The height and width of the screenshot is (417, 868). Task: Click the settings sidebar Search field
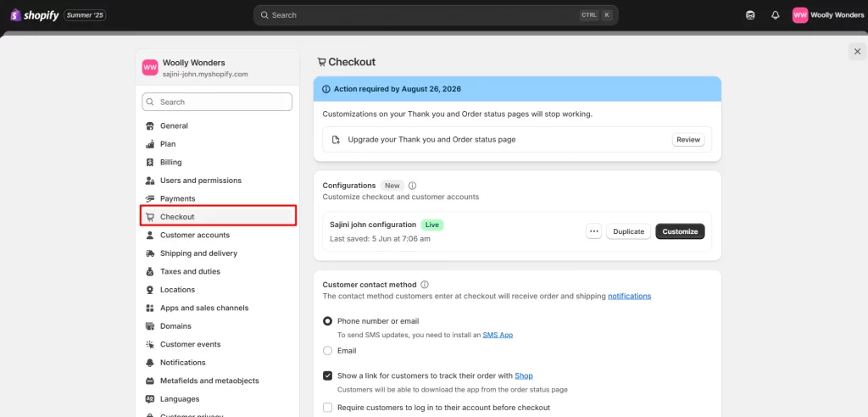coord(217,102)
